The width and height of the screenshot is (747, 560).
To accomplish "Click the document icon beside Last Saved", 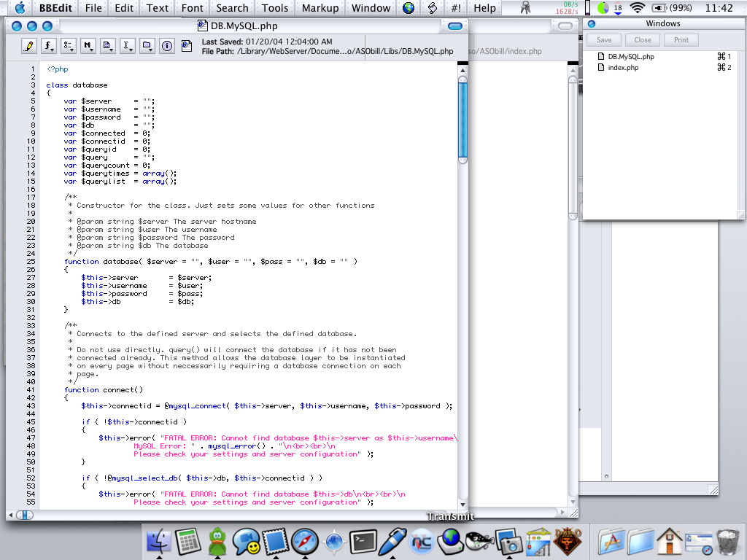I will [187, 47].
